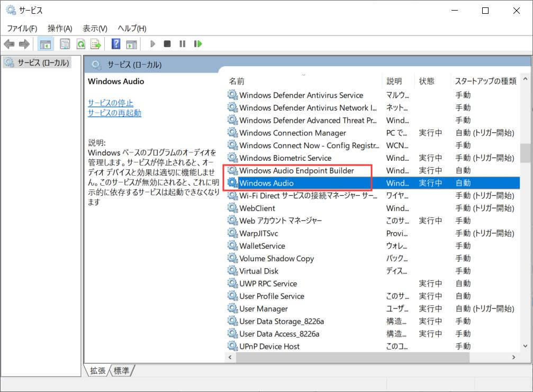Open the ヘルプ(H) menu

[132, 28]
